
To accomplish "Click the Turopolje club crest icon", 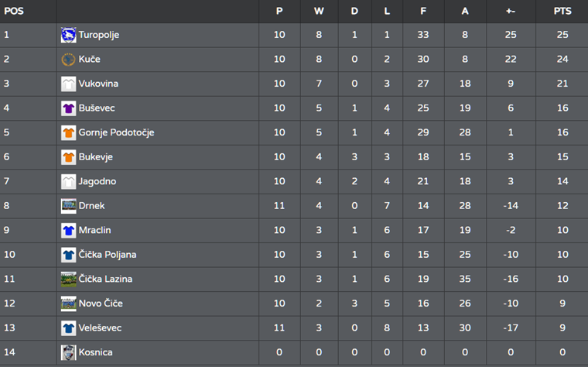I will (68, 35).
